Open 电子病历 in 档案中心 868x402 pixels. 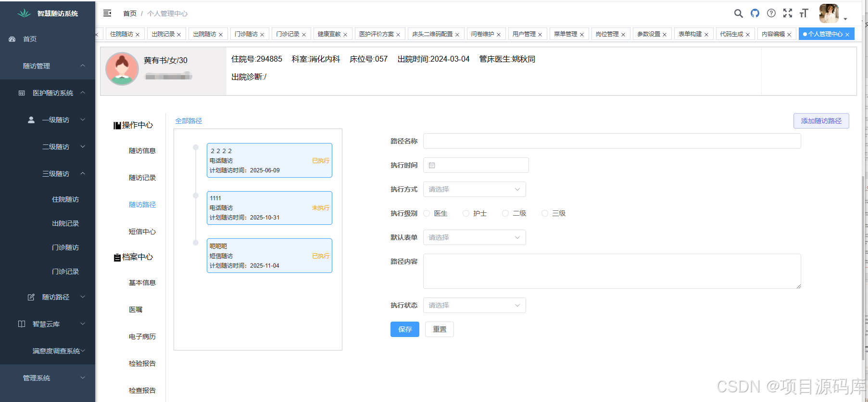[x=142, y=337]
